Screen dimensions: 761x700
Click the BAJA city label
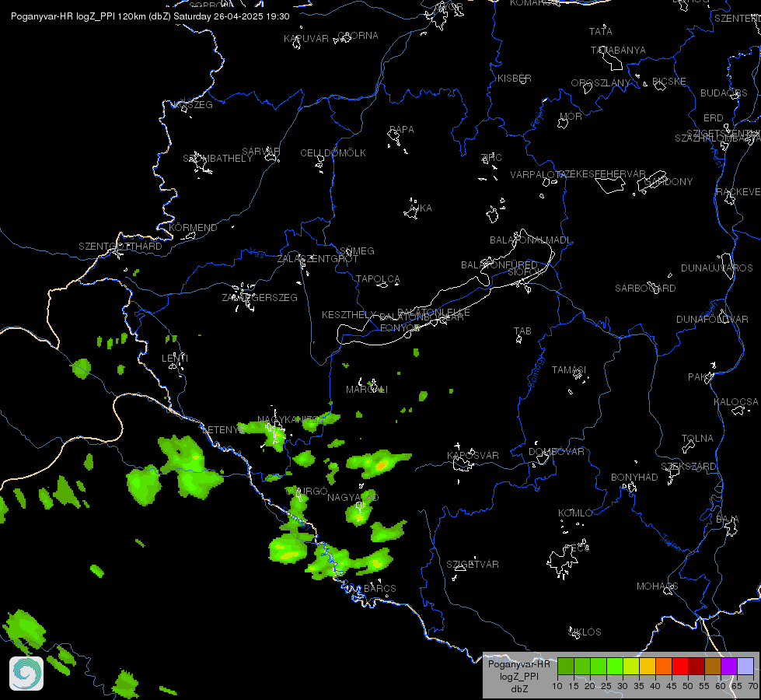click(728, 520)
